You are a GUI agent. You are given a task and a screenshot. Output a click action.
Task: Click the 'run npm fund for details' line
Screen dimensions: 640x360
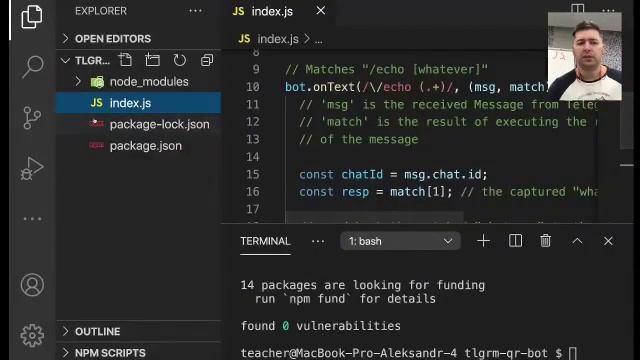(345, 299)
